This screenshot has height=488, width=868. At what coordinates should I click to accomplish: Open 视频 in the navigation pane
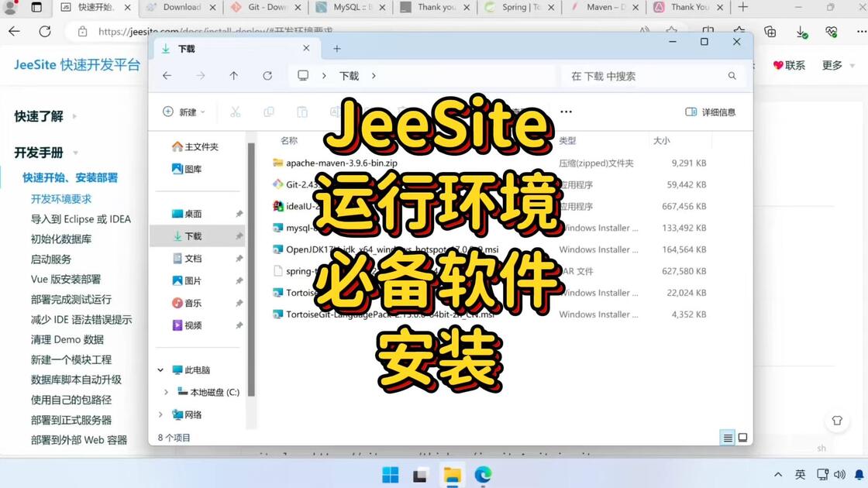(x=187, y=325)
